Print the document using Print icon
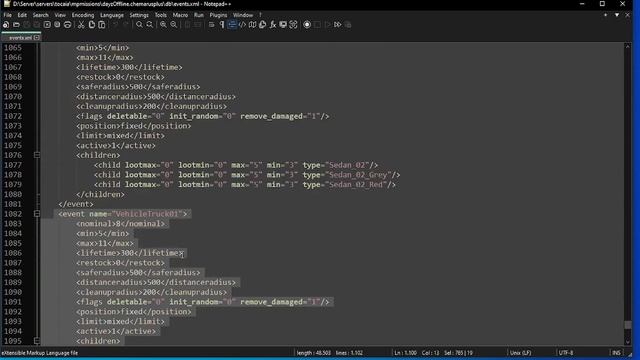640x360 pixels. click(x=68, y=25)
